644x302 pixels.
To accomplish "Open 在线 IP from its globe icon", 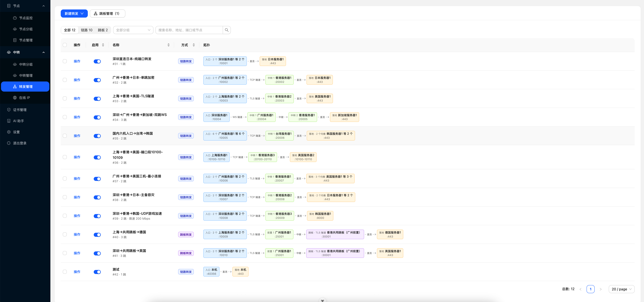I will tap(15, 98).
